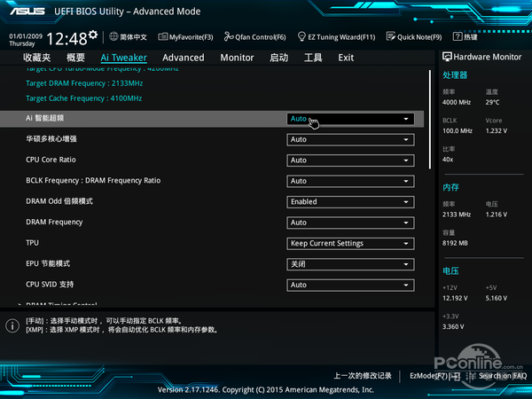The image size is (532, 399).
Task: Click the Target Cache Frequency : 4100MHz line
Action: 84,98
